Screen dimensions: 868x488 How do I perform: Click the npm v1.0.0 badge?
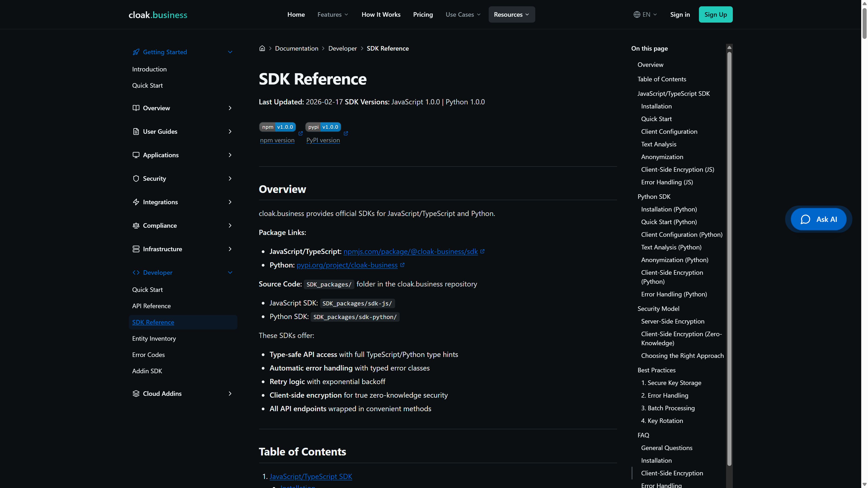point(277,127)
